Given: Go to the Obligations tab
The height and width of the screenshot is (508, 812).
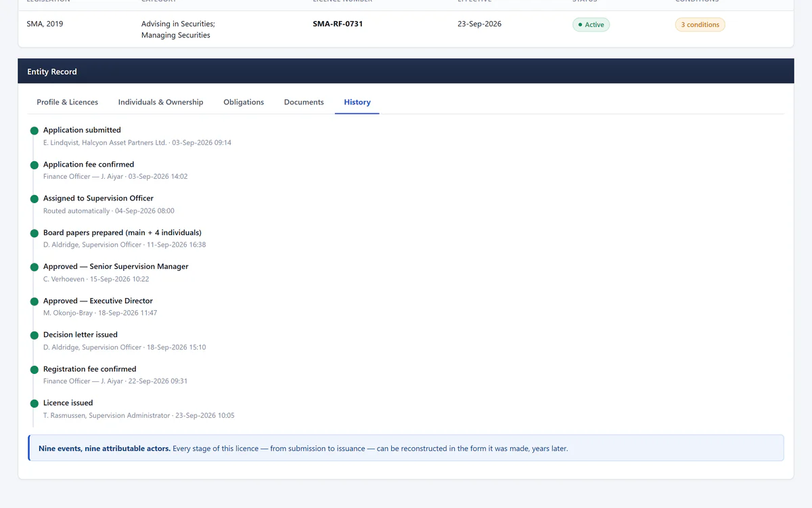Looking at the screenshot, I should tap(244, 102).
